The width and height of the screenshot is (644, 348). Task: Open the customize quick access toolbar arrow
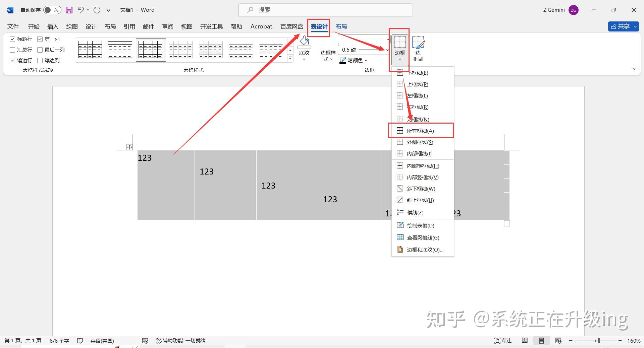[x=108, y=10]
